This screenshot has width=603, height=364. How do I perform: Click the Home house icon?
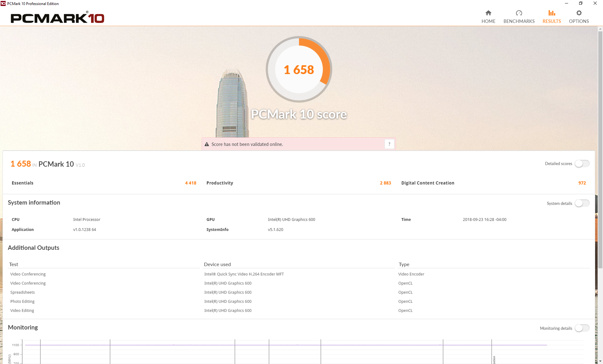point(488,13)
